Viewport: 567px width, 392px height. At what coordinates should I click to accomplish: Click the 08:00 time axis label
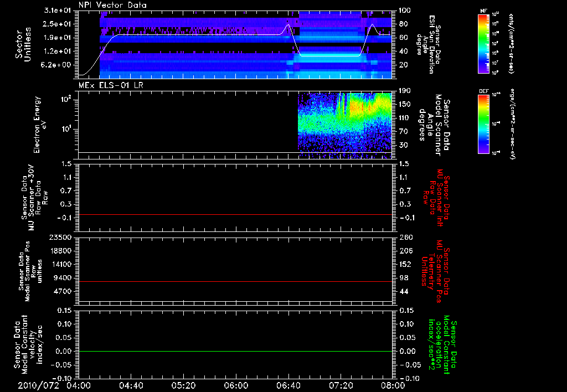pos(393,385)
